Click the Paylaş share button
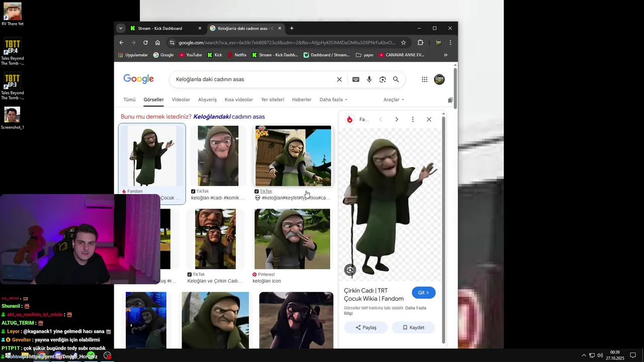Image resolution: width=644 pixels, height=362 pixels. pyautogui.click(x=366, y=327)
